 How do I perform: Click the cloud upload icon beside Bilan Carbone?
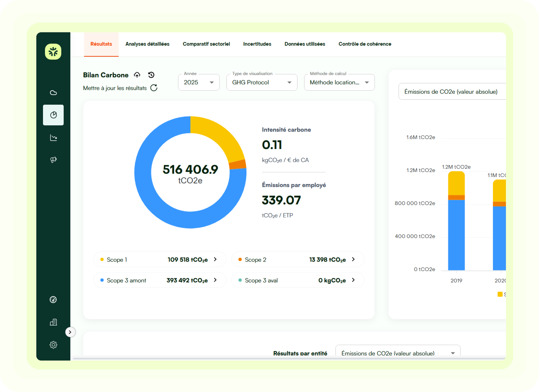[137, 75]
